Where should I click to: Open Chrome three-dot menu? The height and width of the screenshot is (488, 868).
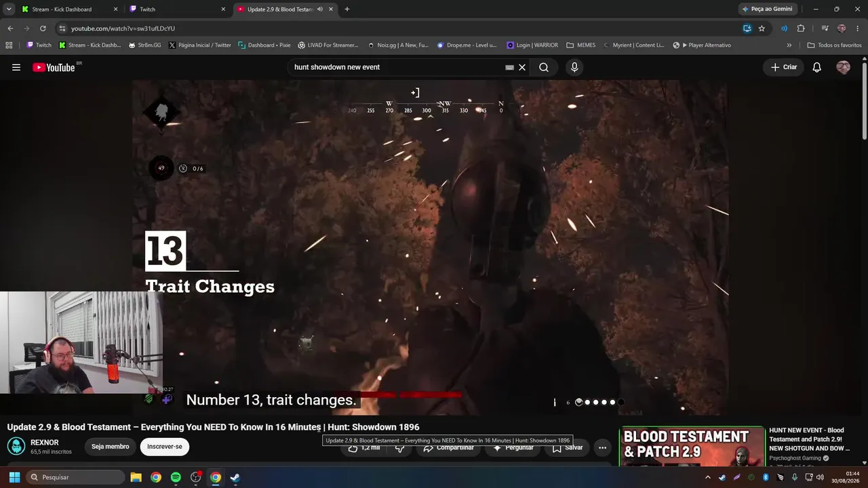click(x=859, y=28)
